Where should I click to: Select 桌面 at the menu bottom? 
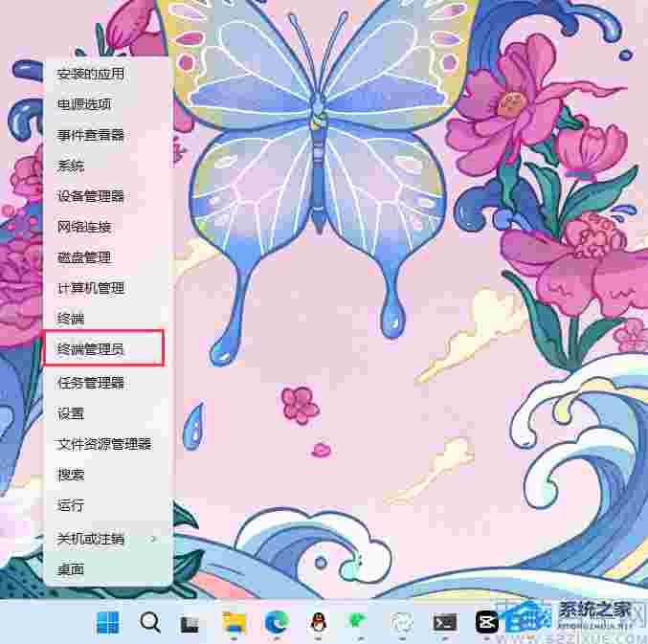(x=71, y=569)
